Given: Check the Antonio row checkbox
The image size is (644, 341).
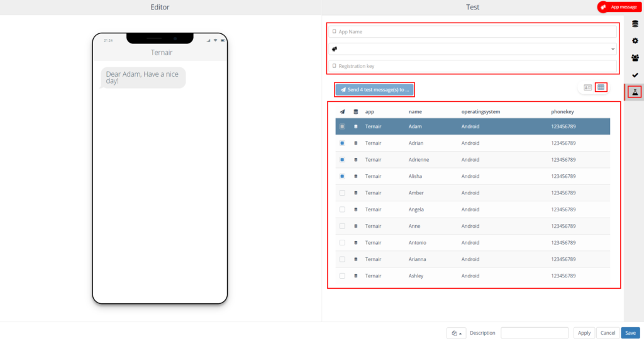Looking at the screenshot, I should pos(342,243).
